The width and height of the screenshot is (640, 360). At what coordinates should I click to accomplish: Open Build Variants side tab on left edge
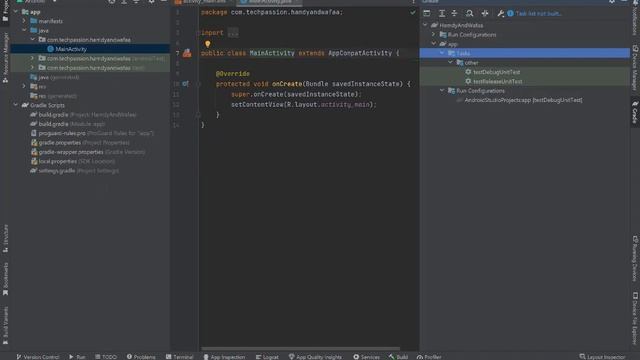point(5,325)
